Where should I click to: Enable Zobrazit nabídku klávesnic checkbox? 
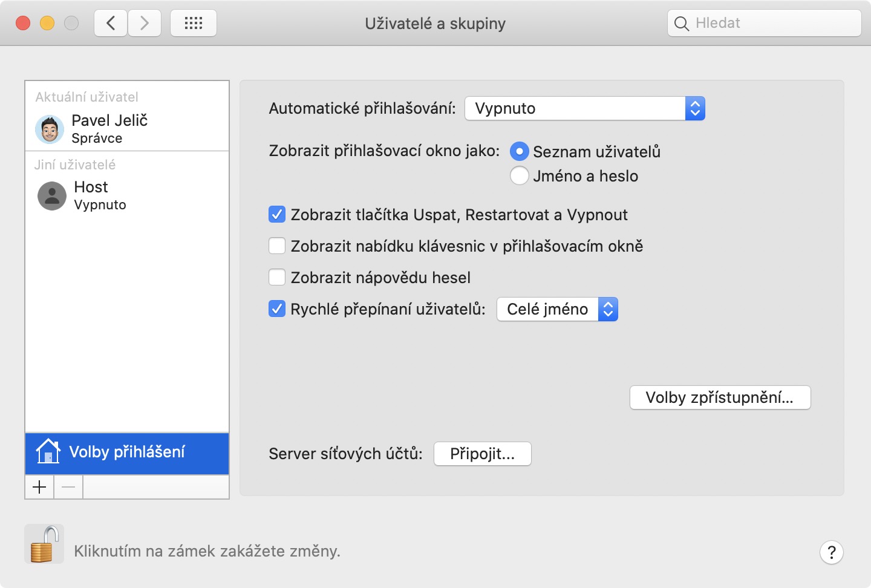click(277, 246)
